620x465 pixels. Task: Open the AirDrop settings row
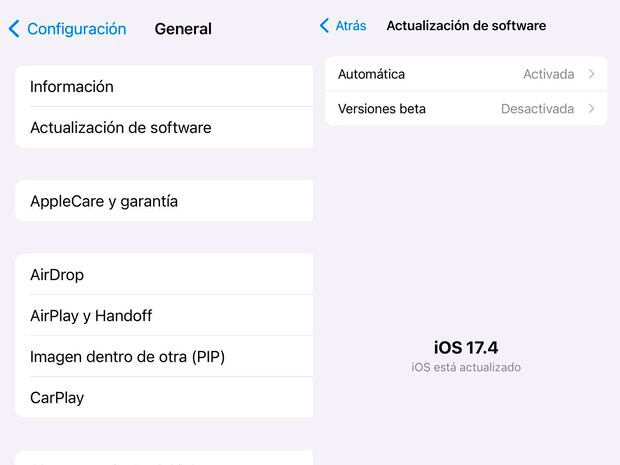click(164, 274)
